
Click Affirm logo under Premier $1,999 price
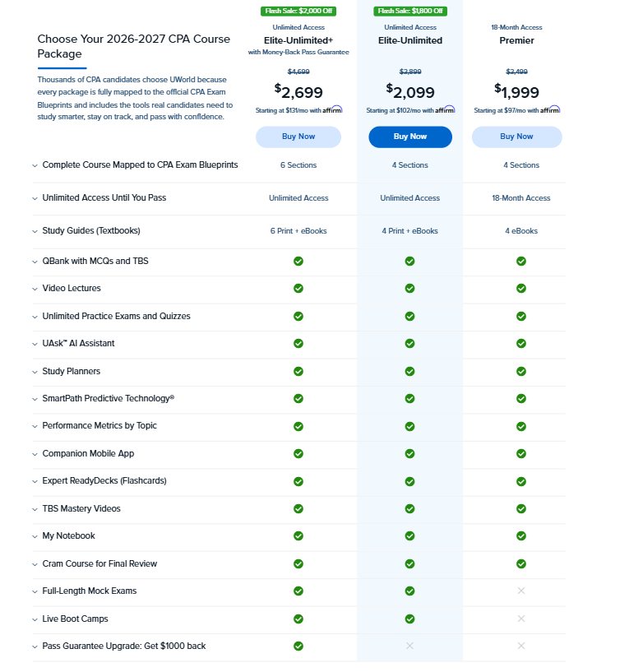(x=550, y=109)
